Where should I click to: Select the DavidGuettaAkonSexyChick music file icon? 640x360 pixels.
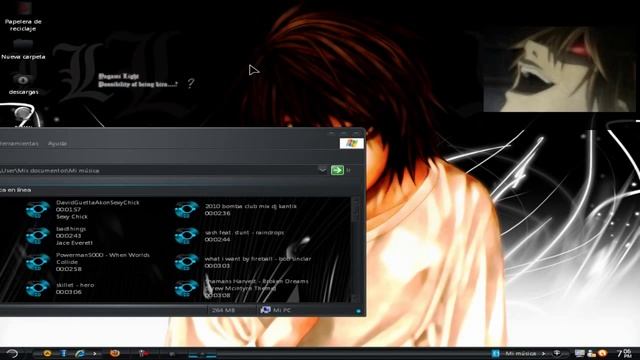37,209
